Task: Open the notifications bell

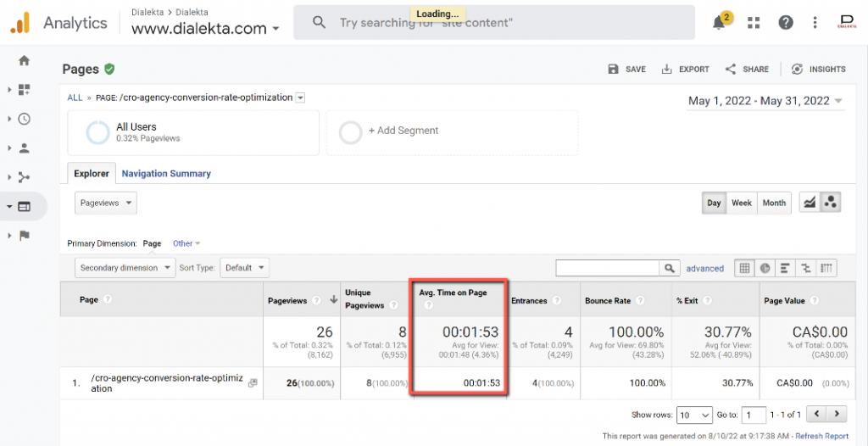Action: [x=719, y=23]
